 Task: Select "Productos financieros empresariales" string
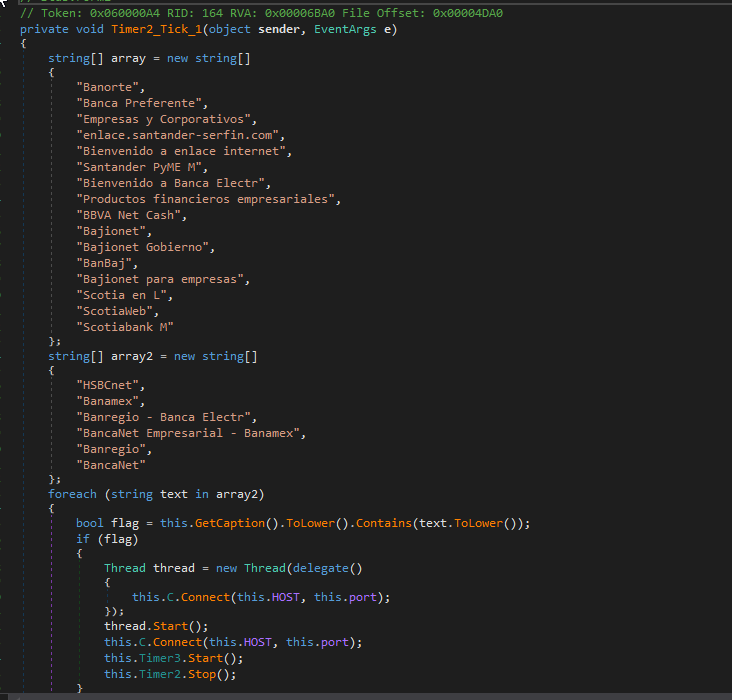pyautogui.click(x=205, y=199)
